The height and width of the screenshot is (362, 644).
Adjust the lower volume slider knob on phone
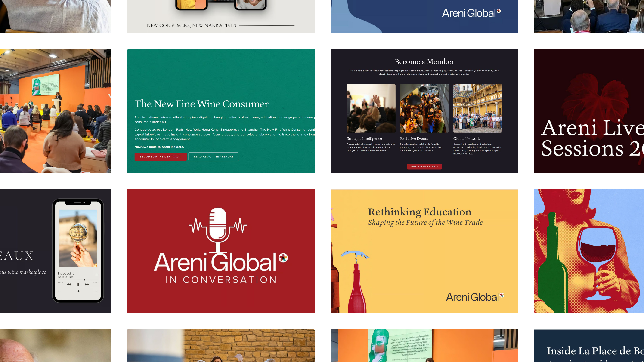click(x=78, y=291)
